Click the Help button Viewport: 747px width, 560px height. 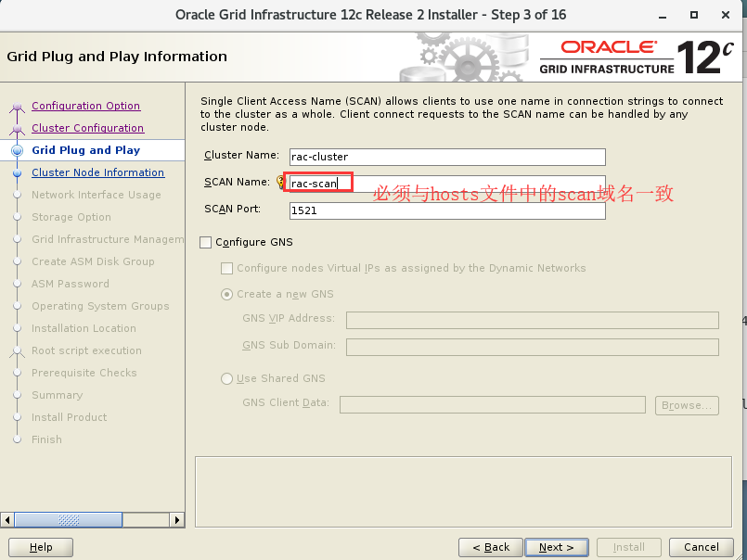coord(41,547)
